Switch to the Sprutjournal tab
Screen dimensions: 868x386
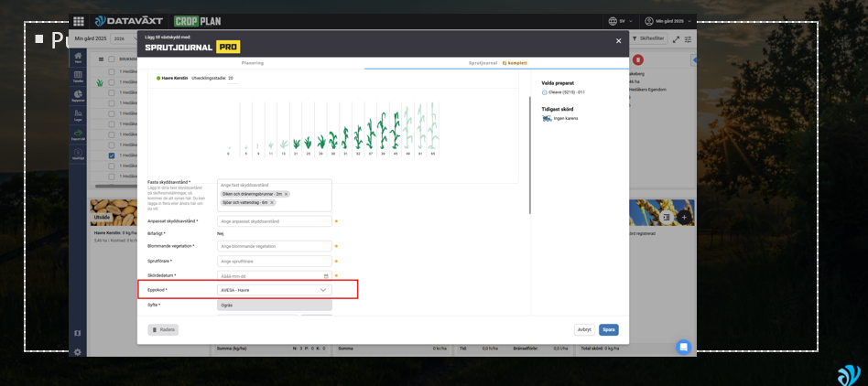483,63
